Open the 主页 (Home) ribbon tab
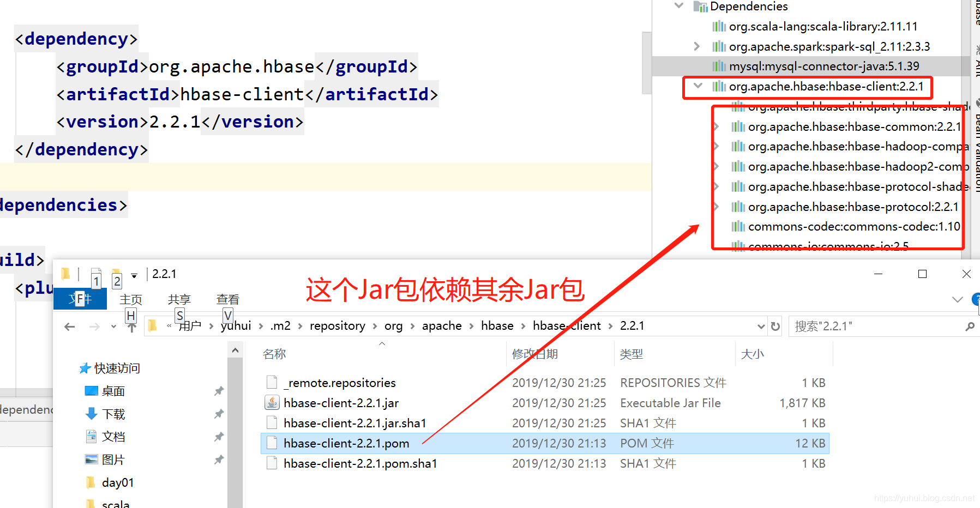 131,299
